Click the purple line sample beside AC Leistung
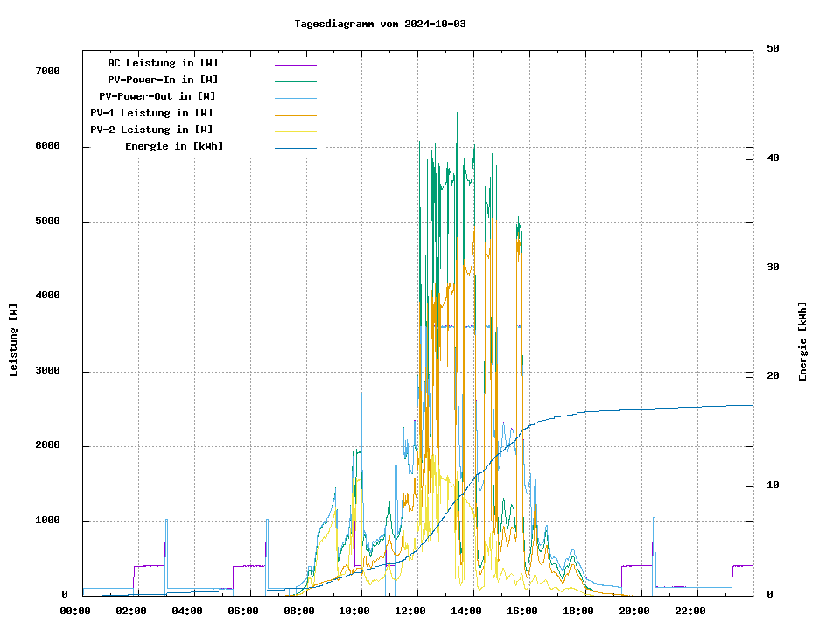Viewport: 840px width, 630px height. [295, 65]
